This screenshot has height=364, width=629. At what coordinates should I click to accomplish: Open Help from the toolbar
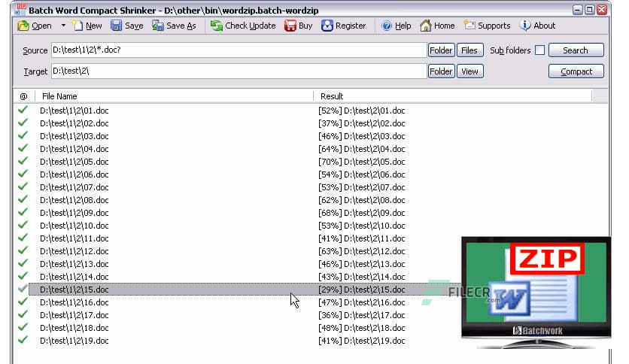click(396, 26)
